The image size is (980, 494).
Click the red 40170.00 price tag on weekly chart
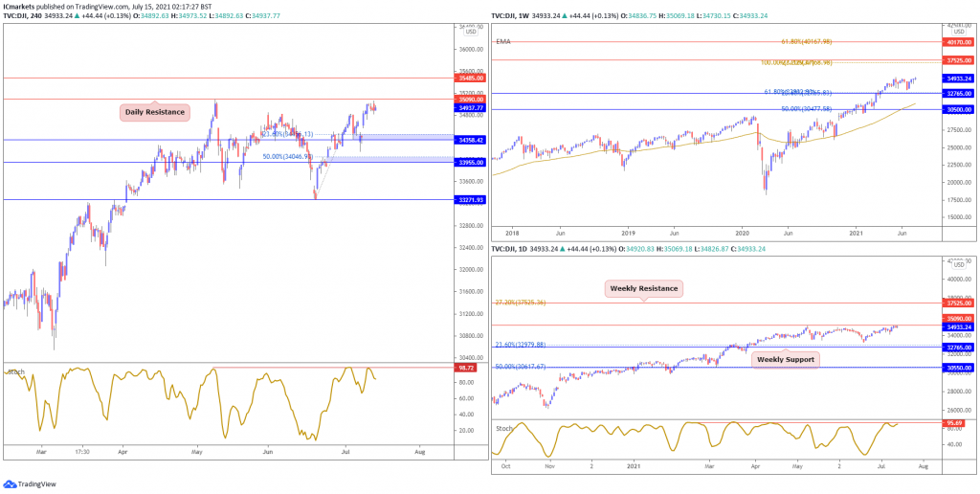point(959,42)
